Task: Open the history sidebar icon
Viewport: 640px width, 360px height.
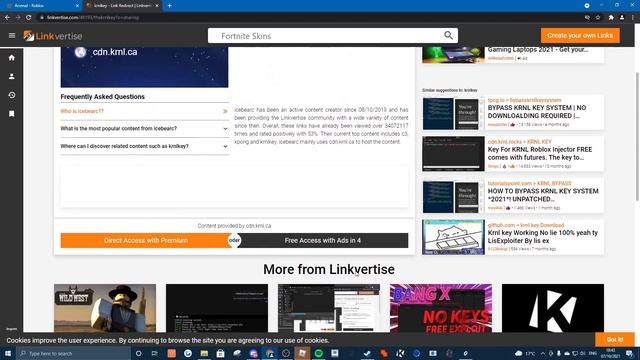Action: [x=12, y=95]
